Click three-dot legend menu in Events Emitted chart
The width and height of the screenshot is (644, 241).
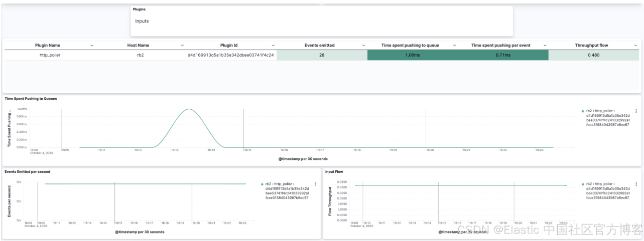pyautogui.click(x=315, y=184)
